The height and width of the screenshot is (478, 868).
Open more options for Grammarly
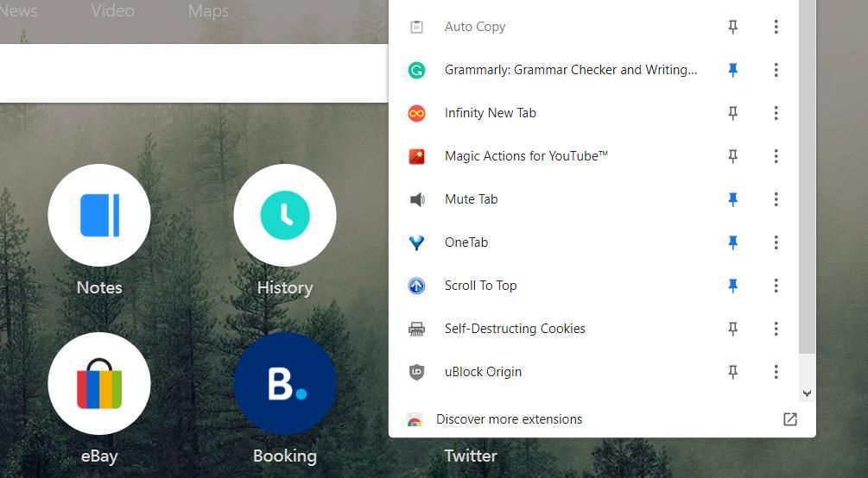coord(776,70)
